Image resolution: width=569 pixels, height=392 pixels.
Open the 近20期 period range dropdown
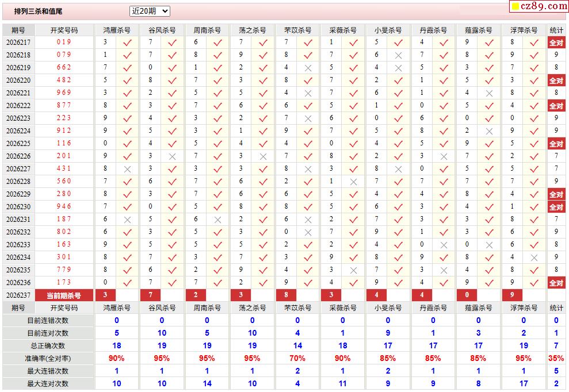tap(150, 11)
